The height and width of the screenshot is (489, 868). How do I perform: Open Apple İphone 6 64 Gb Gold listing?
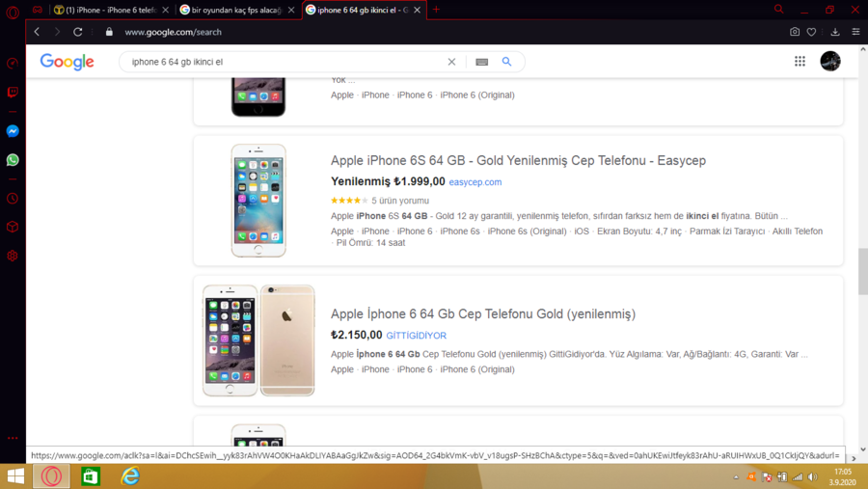[x=483, y=314]
